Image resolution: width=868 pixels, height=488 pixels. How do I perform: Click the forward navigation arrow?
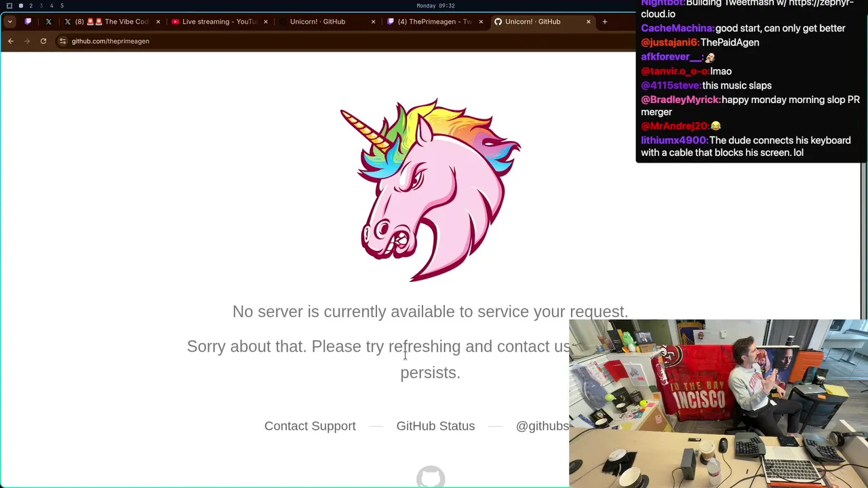point(27,41)
